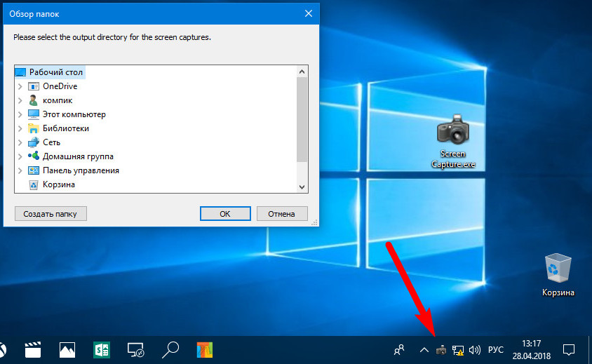This screenshot has width=592, height=364.
Task: Expand the Сеть node
Action: click(20, 143)
